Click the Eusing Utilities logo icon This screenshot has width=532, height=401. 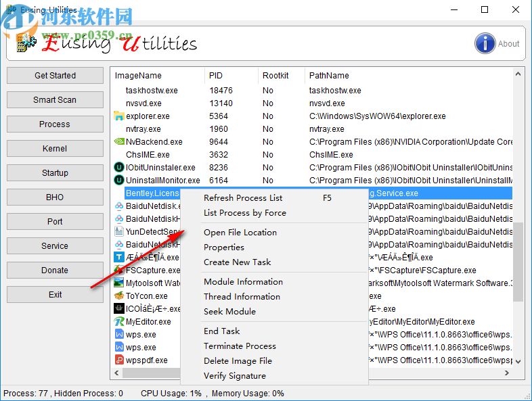point(26,43)
